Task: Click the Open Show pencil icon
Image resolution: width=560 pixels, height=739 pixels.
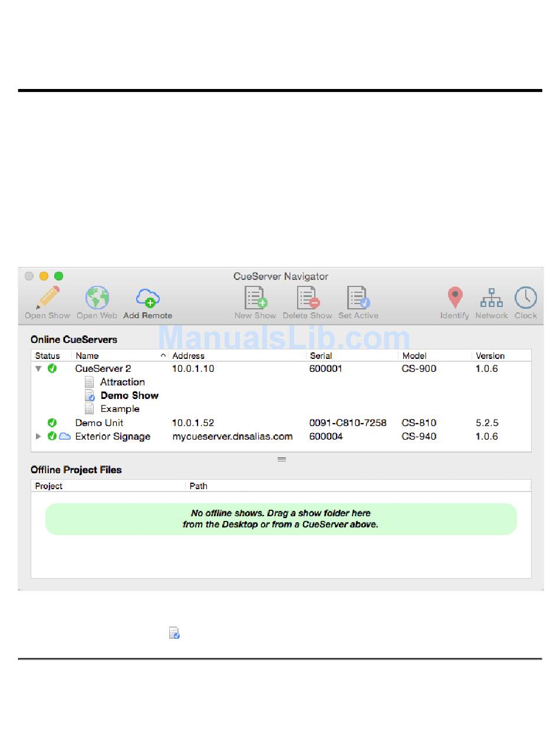Action: click(48, 298)
